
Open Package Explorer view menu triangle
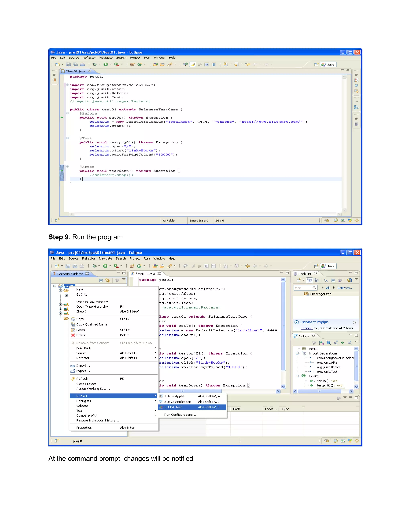click(124, 280)
